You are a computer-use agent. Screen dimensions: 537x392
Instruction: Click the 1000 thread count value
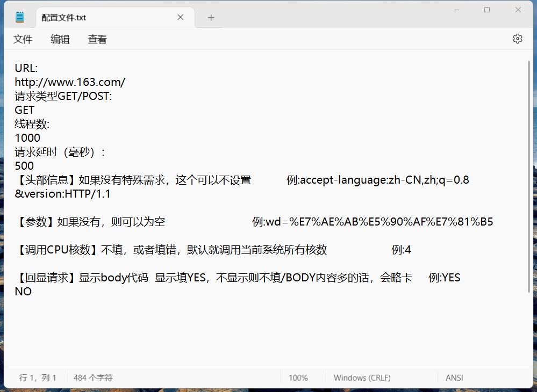tap(27, 138)
